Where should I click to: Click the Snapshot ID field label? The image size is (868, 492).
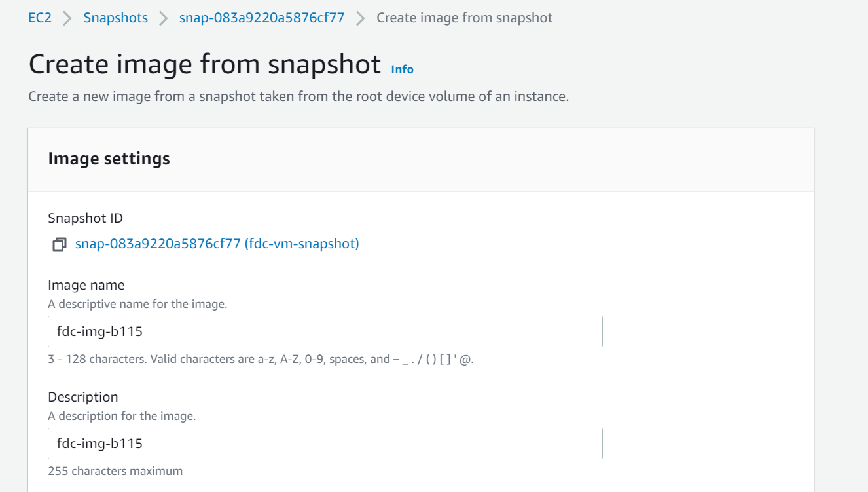85,218
